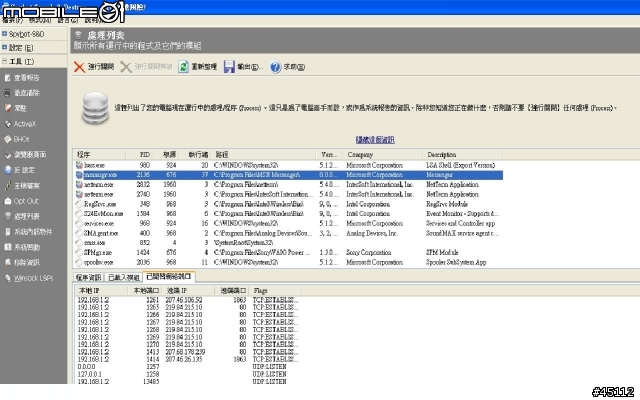Switch to the 程序資訊 tab
The image size is (640, 400).
88,278
